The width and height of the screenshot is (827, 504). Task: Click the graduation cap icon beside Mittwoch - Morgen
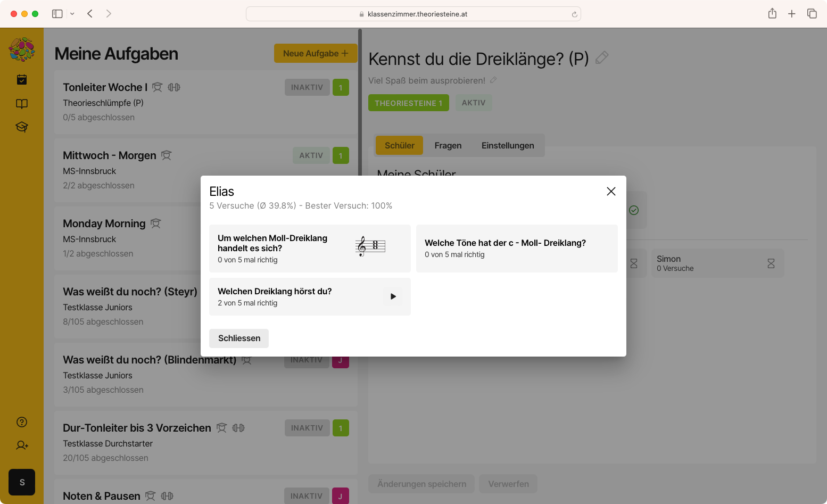[167, 155]
